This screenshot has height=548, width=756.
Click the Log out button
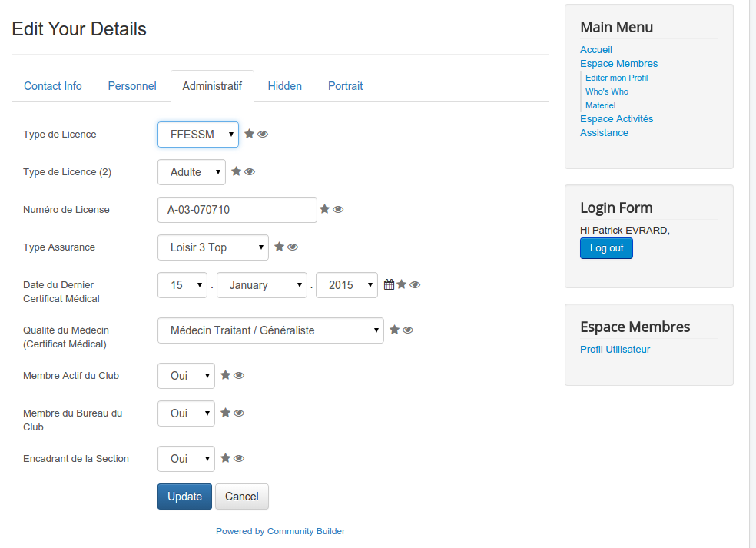606,248
